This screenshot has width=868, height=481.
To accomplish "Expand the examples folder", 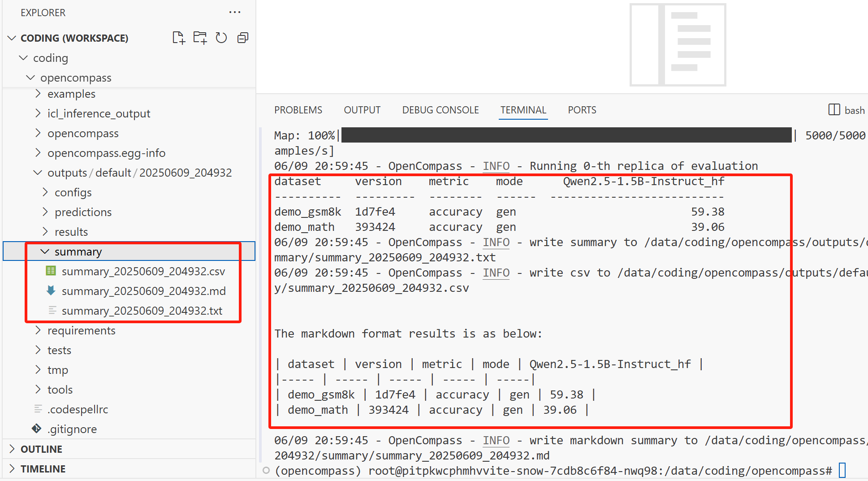I will point(38,94).
